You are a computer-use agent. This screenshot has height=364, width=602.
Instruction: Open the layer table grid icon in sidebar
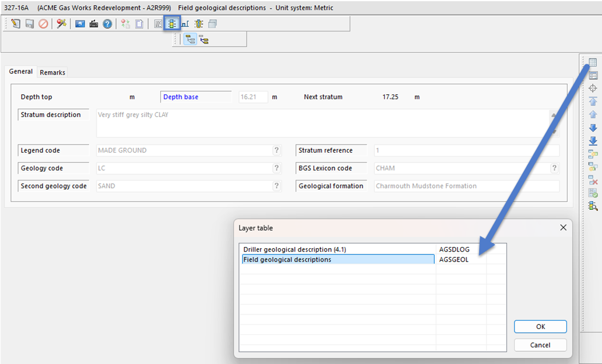tap(593, 62)
